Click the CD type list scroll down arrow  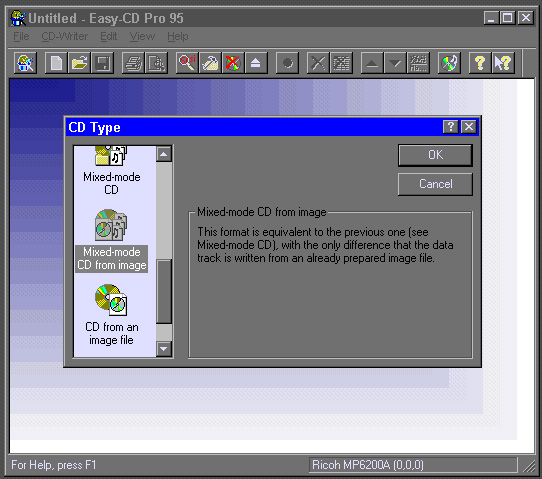[164, 349]
